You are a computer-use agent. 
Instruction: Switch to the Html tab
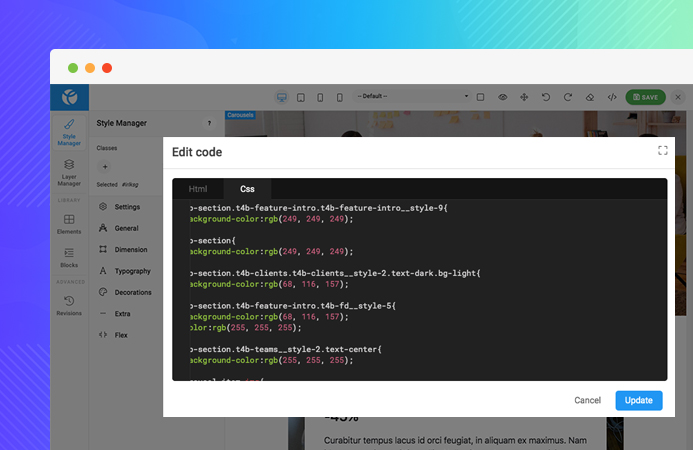pos(198,188)
